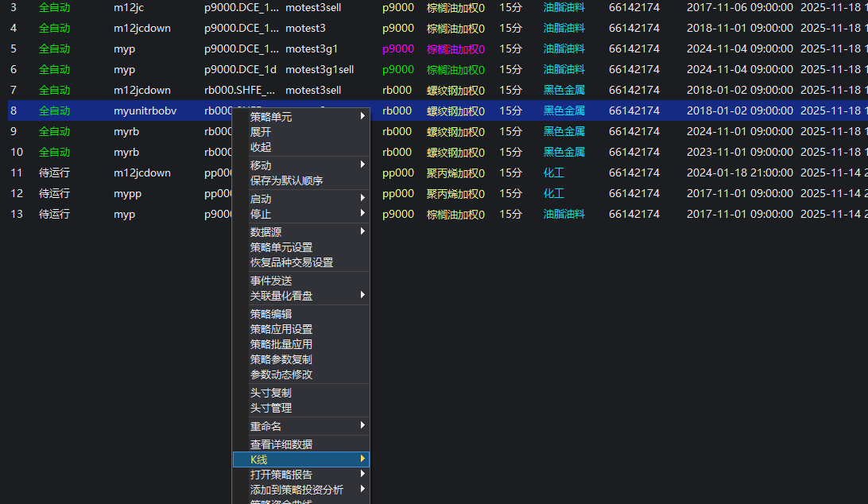The height and width of the screenshot is (504, 868).
Task: Choose 策略参数复制 option
Action: click(x=281, y=359)
